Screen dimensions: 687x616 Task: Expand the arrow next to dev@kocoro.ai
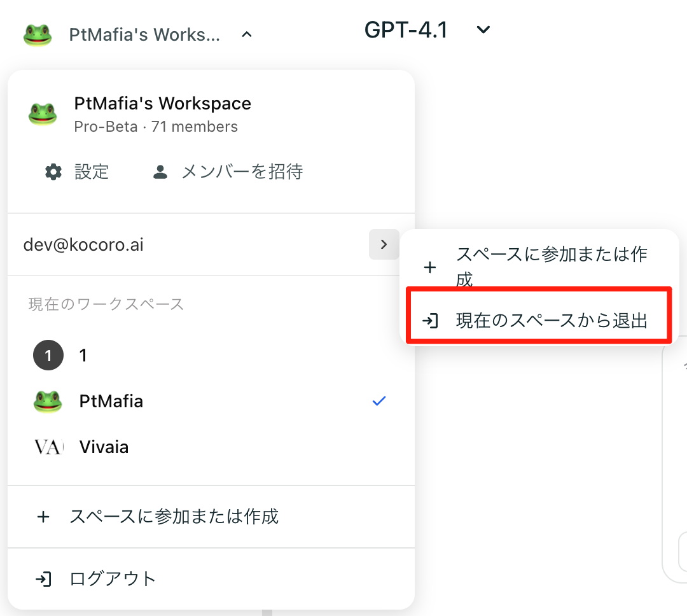tap(384, 244)
